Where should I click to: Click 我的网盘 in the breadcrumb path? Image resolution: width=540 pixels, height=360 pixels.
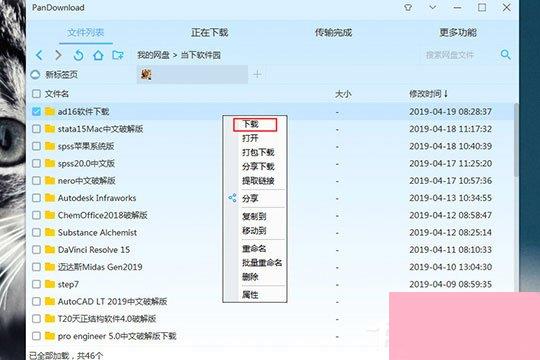pos(153,55)
